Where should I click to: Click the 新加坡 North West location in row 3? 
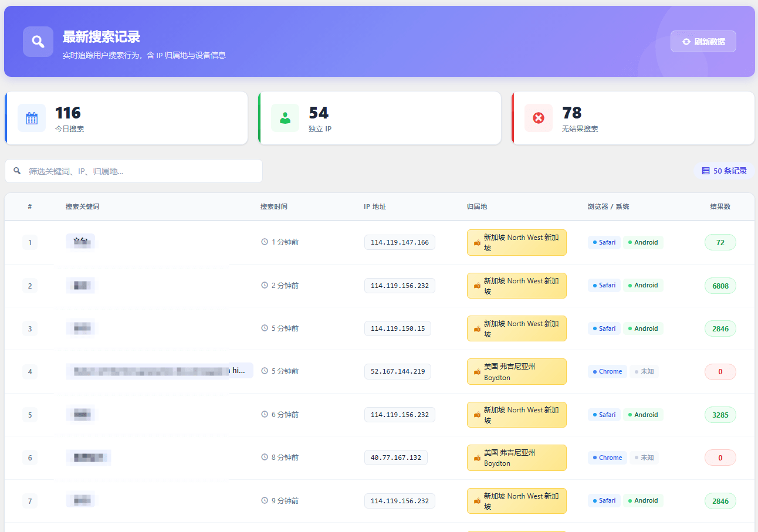517,328
